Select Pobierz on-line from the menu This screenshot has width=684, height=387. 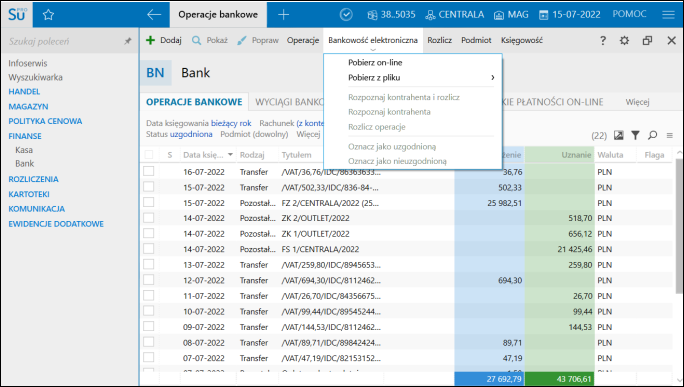point(375,62)
